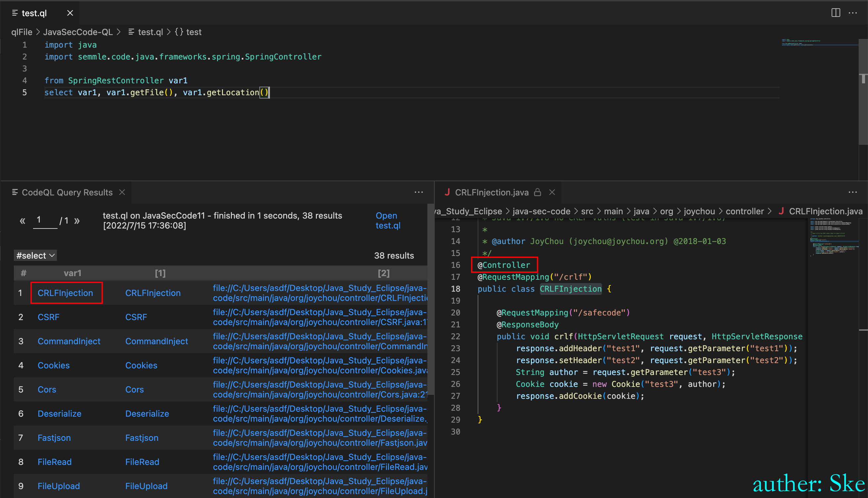Click the read-only lock icon
The height and width of the screenshot is (498, 868).
tap(538, 192)
